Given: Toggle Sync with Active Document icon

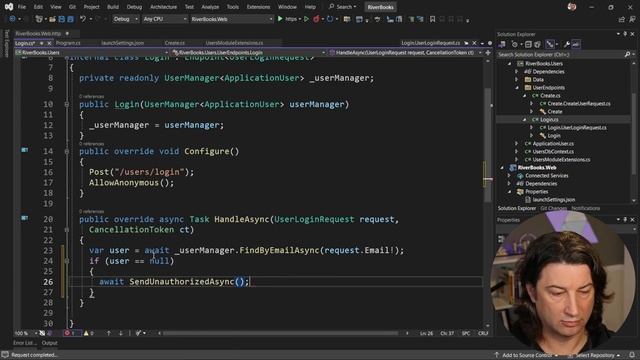Looking at the screenshot, I should [550, 44].
